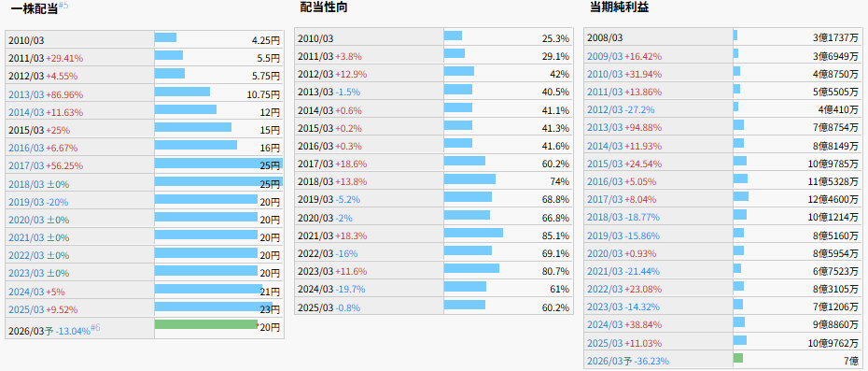Click the 2025/03 -0.8% payout ratio row

point(434,307)
